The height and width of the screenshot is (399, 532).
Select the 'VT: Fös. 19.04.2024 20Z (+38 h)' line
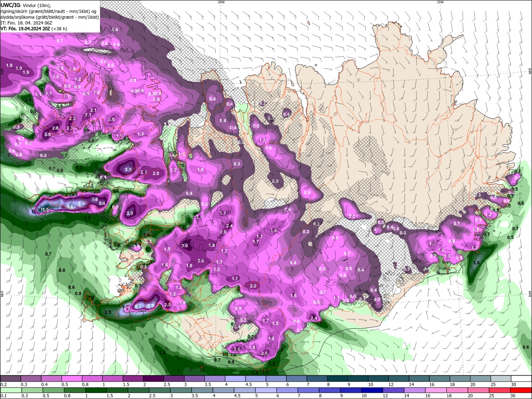pos(34,29)
